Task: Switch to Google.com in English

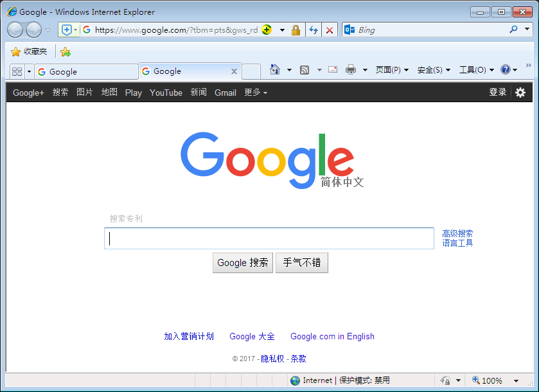Action: [332, 336]
